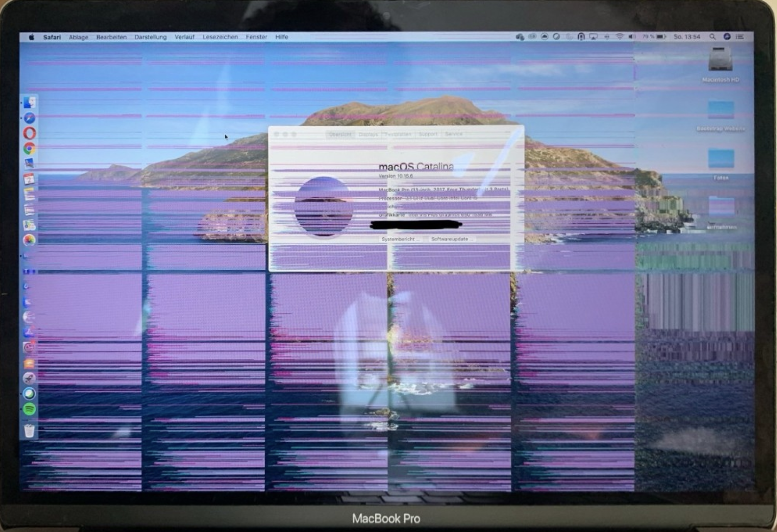Open the Apple menu

[31, 37]
